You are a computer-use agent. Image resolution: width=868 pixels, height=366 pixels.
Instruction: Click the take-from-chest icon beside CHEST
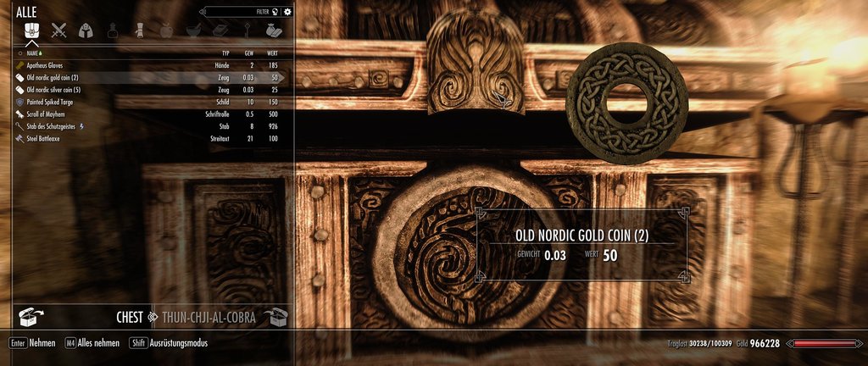(x=31, y=317)
